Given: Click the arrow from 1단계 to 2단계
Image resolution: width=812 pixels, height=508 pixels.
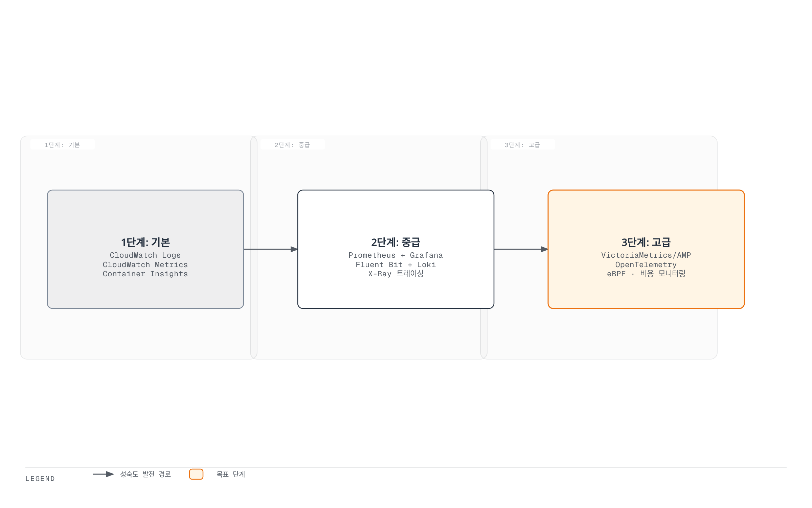Looking at the screenshot, I should [x=271, y=249].
